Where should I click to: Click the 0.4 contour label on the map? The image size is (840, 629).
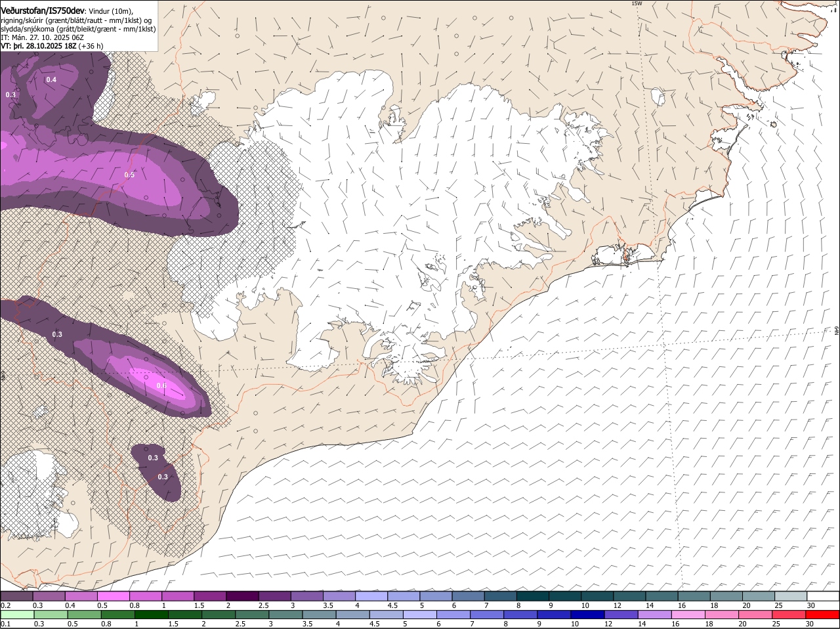point(51,79)
